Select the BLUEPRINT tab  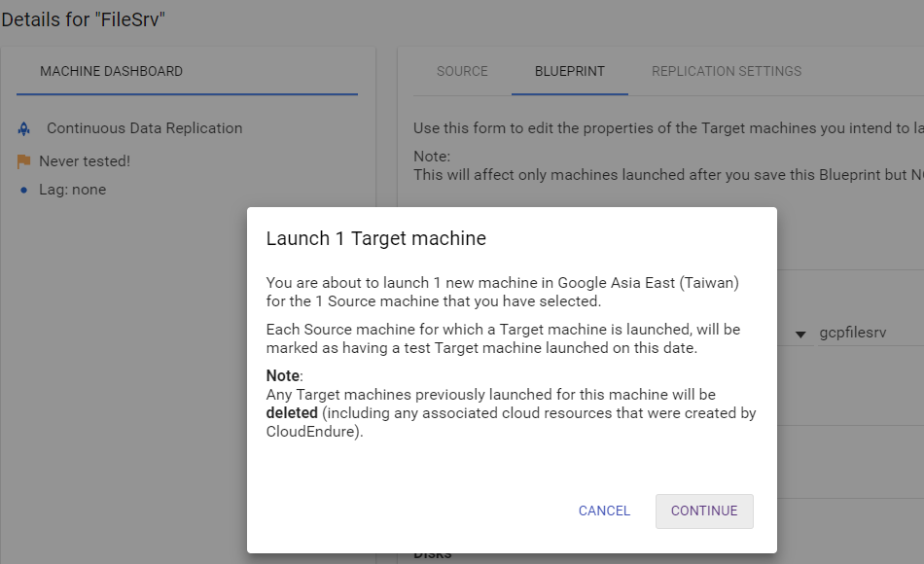pyautogui.click(x=570, y=71)
